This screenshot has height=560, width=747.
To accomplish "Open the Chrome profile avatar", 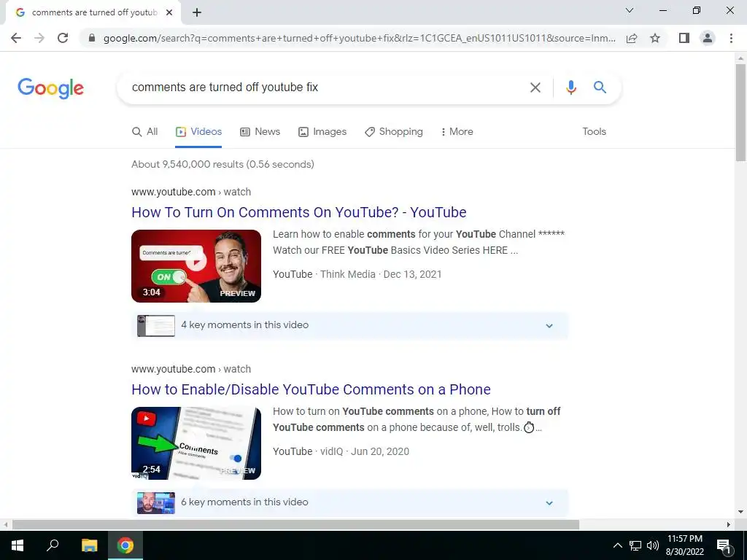I will tap(708, 38).
